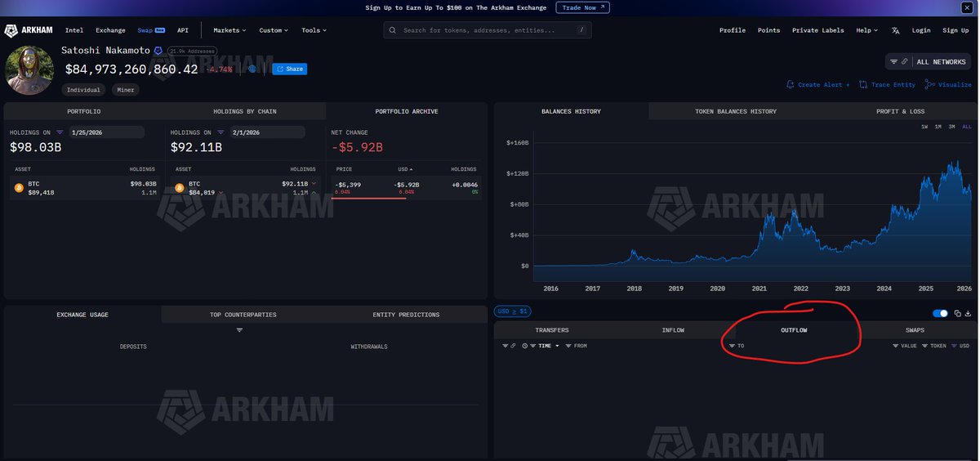Click the BTC coin icon under the 2/1/2026 holdings

[x=179, y=188]
